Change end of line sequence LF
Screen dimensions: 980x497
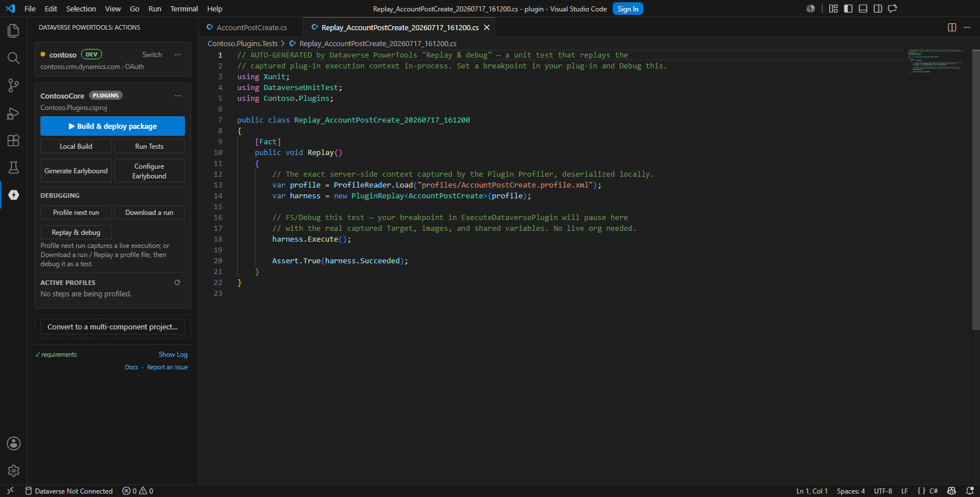[904, 491]
